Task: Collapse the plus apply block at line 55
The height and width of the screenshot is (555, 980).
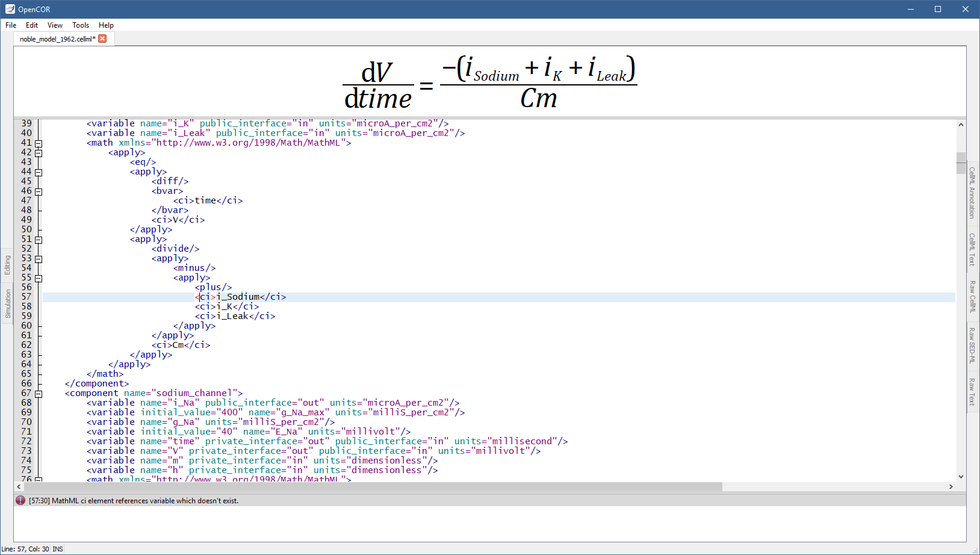Action: (x=39, y=278)
